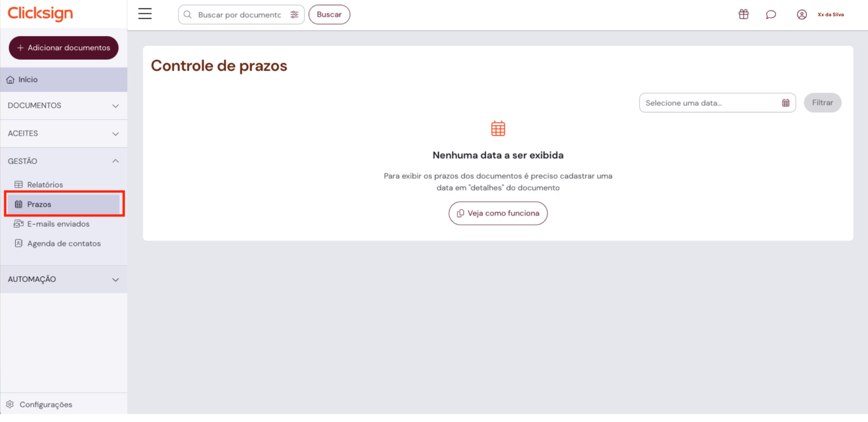Image resolution: width=868 pixels, height=422 pixels.
Task: Expand the ACEITES section
Action: (x=64, y=133)
